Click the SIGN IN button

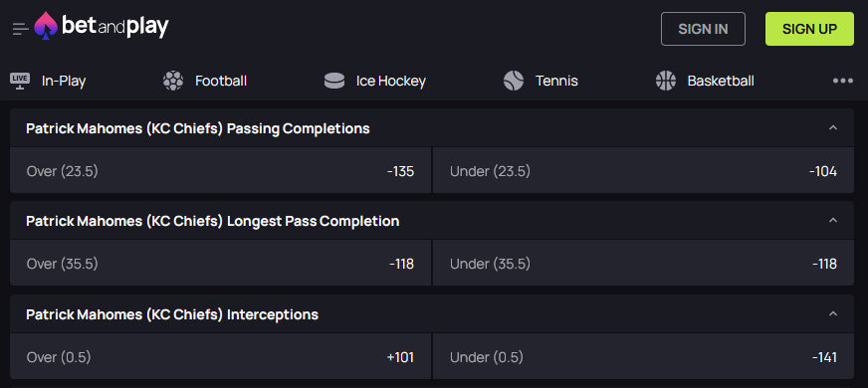(703, 29)
